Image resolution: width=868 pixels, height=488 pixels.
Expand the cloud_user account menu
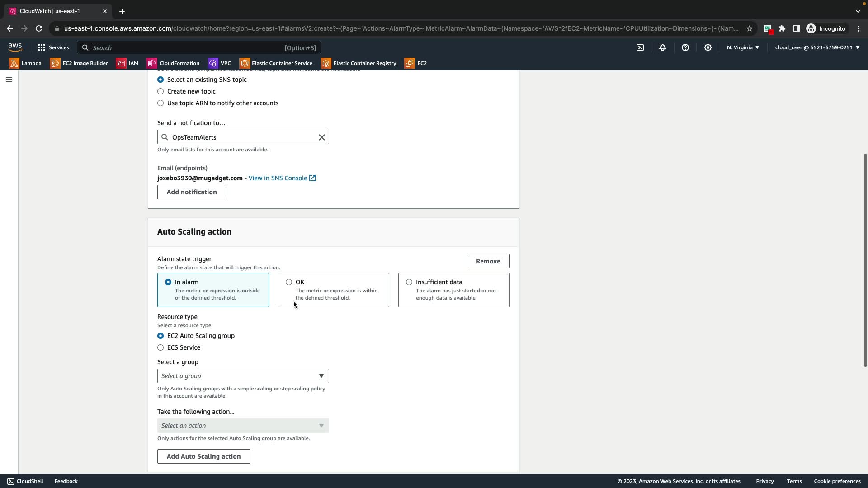click(817, 47)
